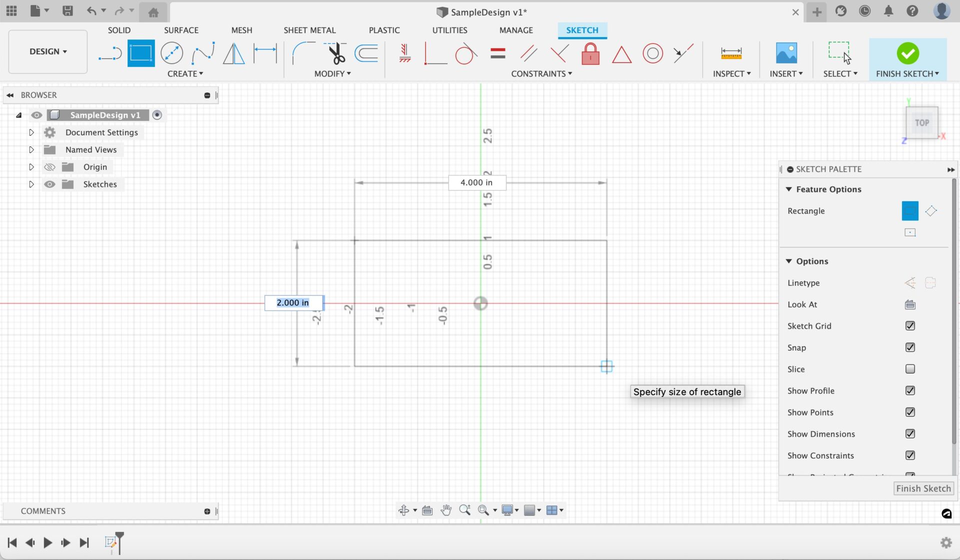Expand Document Settings in the browser
This screenshot has height=560, width=960.
31,132
